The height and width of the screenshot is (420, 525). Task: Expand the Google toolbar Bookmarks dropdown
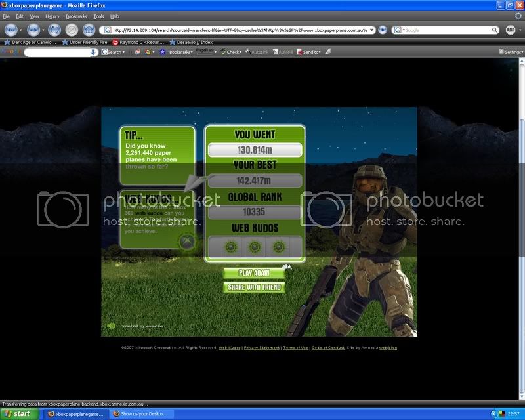[x=192, y=52]
